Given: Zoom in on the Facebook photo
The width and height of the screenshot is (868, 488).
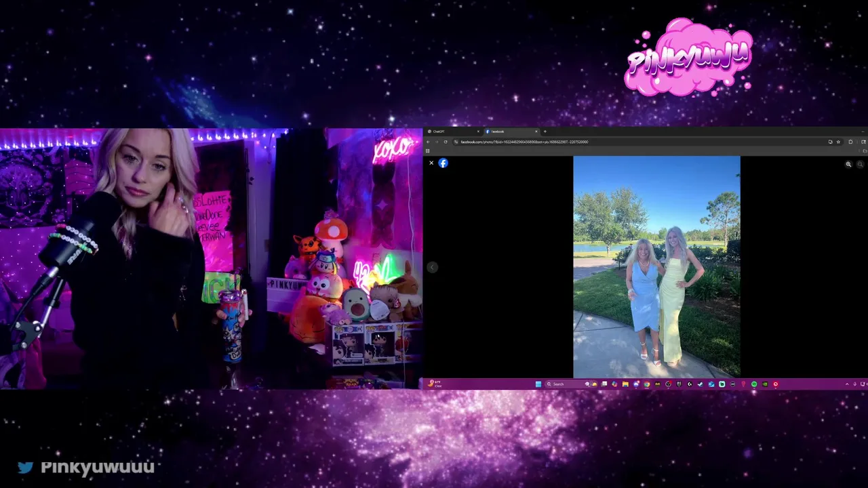Looking at the screenshot, I should coord(848,164).
